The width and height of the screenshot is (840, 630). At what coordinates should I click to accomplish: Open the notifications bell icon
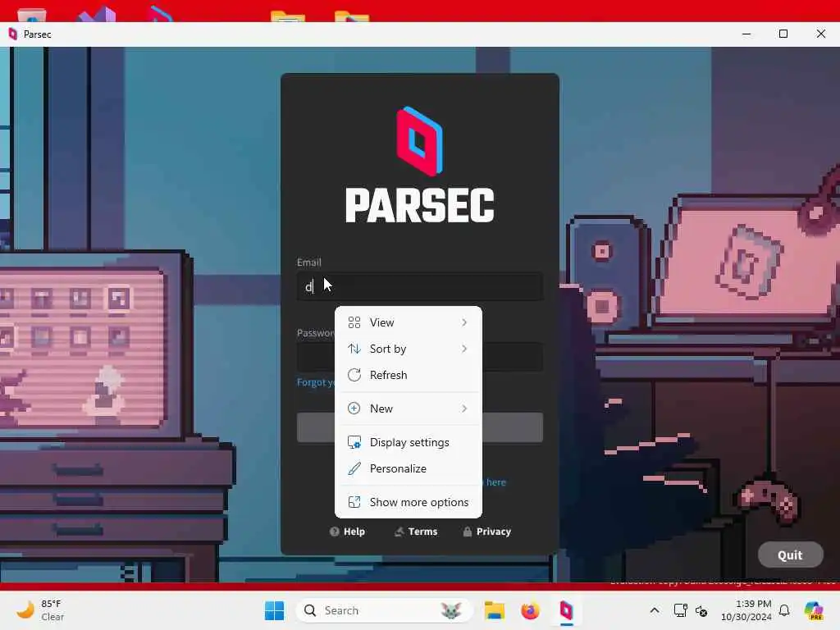[784, 610]
